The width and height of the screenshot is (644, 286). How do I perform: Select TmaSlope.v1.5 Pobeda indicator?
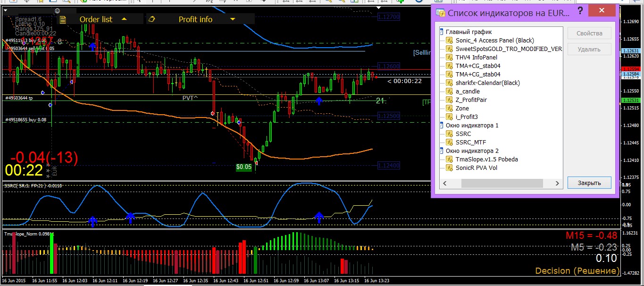tap(486, 160)
